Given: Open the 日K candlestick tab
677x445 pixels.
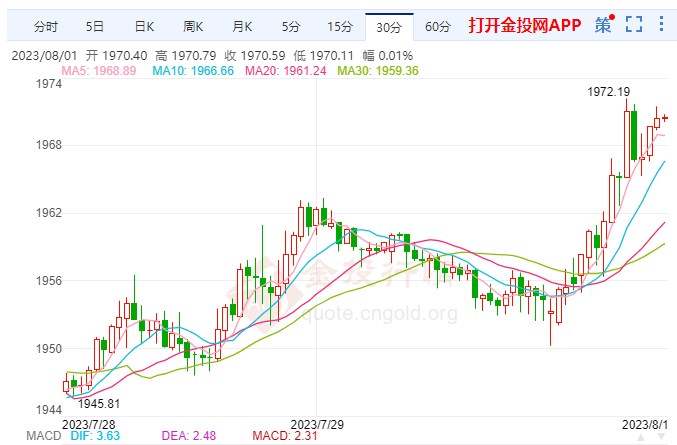Looking at the screenshot, I should point(144,27).
